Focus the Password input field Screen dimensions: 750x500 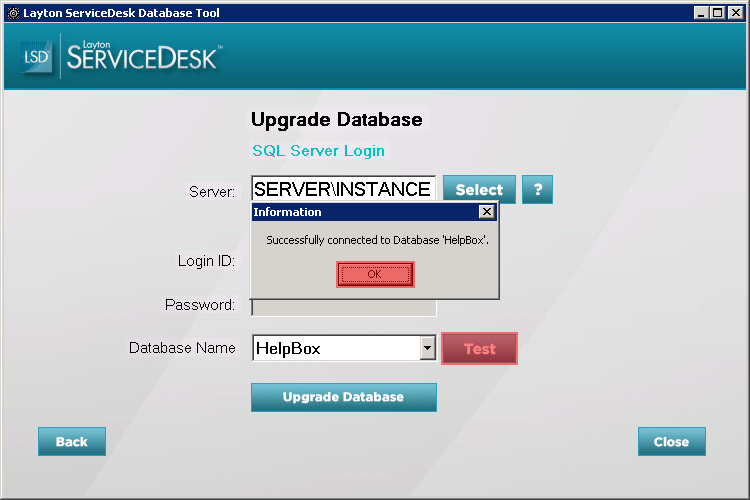click(343, 308)
